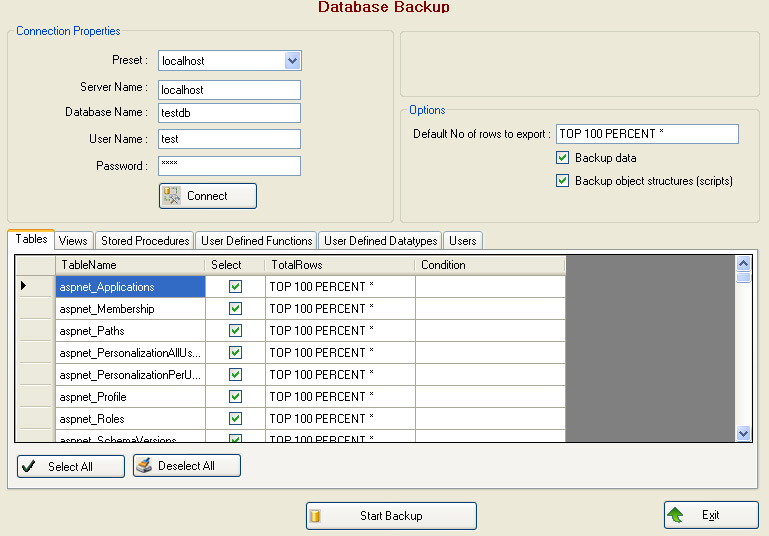Select the aspnet_Applications table name cell
This screenshot has width=769, height=536.
pos(130,286)
